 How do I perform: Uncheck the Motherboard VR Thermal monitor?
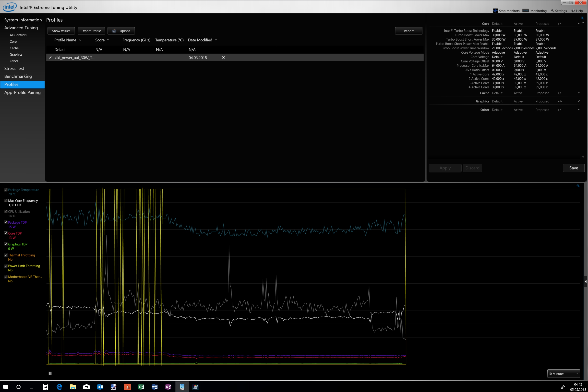(x=6, y=277)
